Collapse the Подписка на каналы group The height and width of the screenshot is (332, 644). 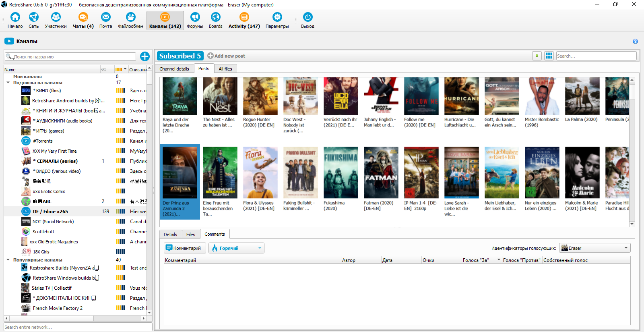point(8,83)
